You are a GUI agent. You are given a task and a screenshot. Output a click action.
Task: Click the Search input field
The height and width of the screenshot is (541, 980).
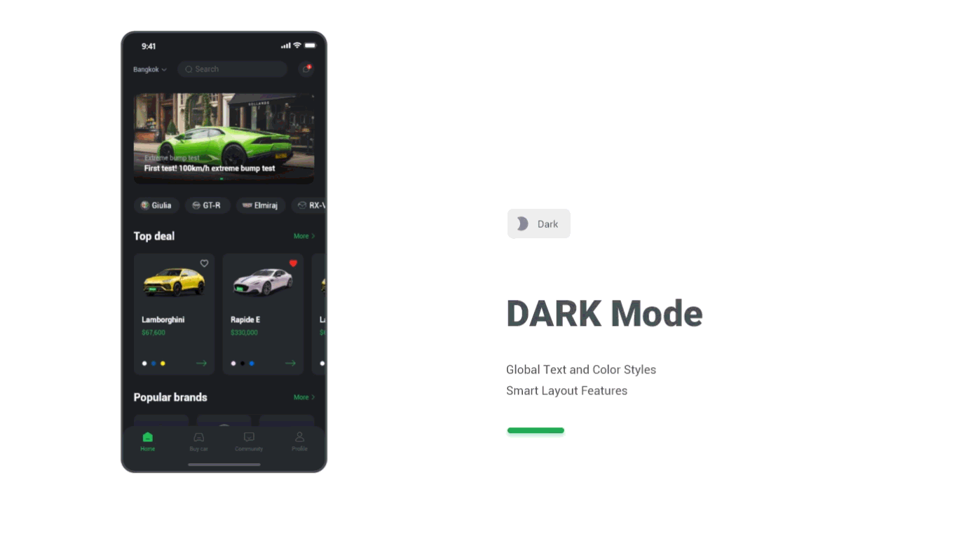[x=233, y=69]
